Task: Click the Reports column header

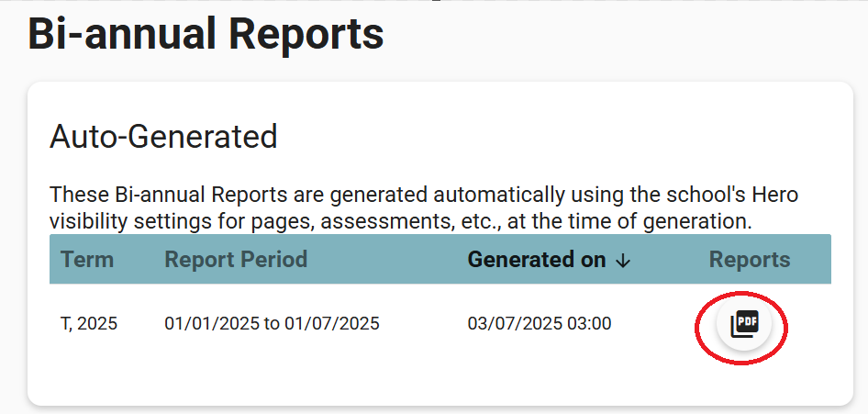Action: 749,260
